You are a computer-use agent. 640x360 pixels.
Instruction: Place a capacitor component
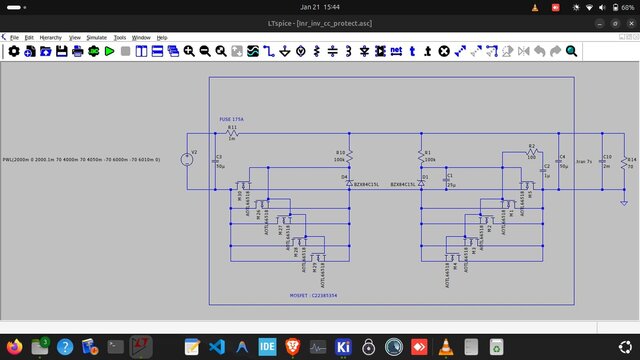[333, 51]
